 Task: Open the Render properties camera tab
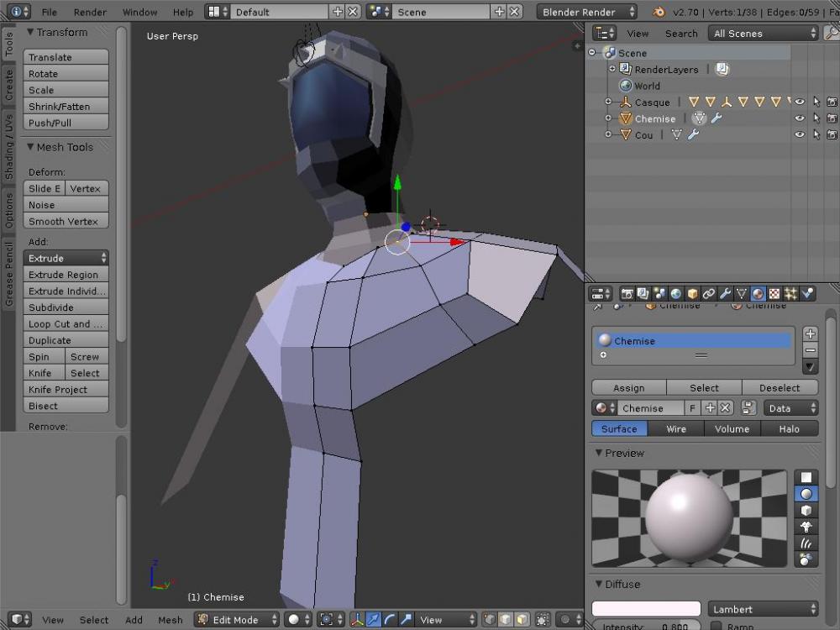627,294
